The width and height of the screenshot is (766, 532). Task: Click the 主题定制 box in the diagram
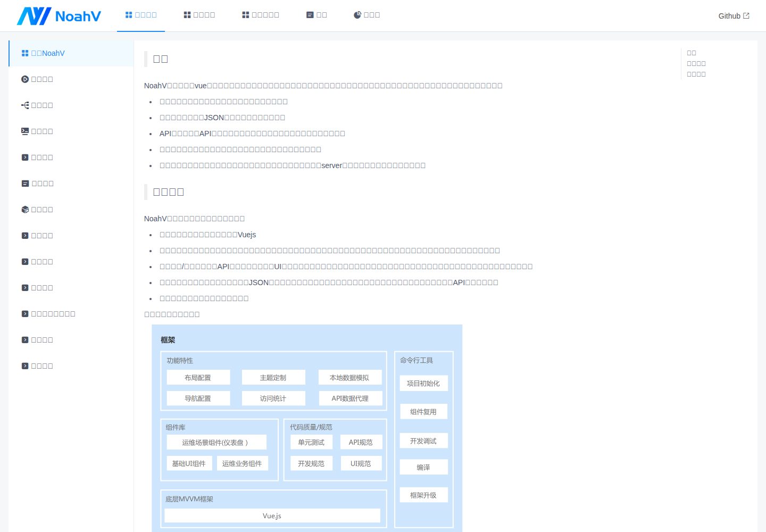273,378
